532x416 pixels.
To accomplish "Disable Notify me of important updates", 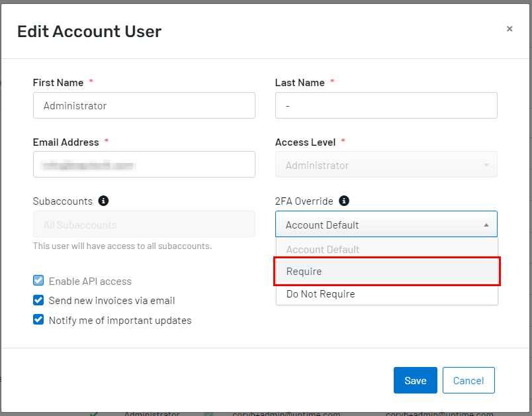I will point(38,320).
